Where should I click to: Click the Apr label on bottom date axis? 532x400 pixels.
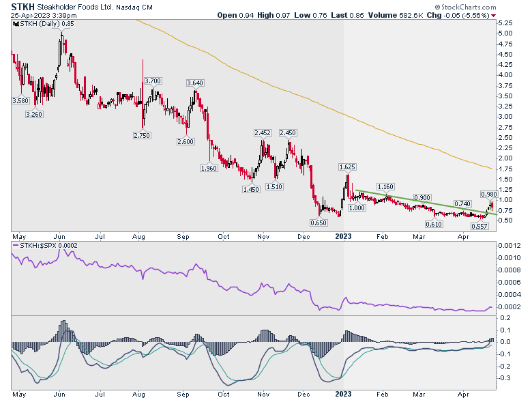click(x=463, y=395)
